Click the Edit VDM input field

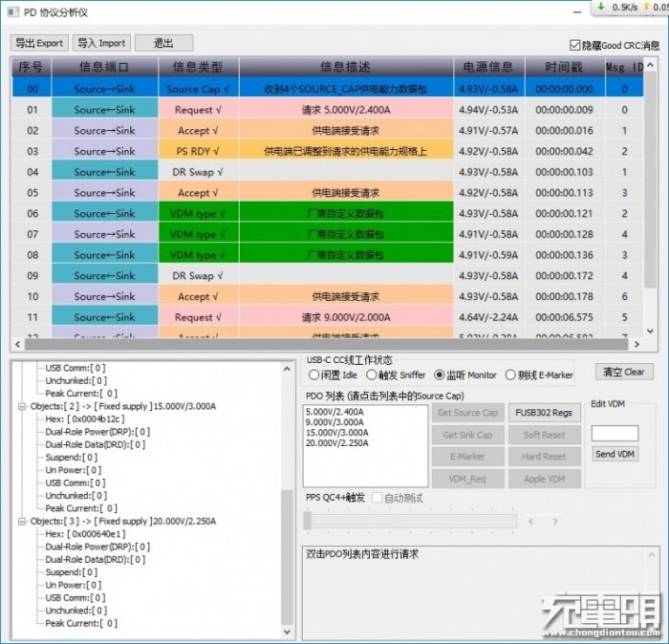click(615, 433)
